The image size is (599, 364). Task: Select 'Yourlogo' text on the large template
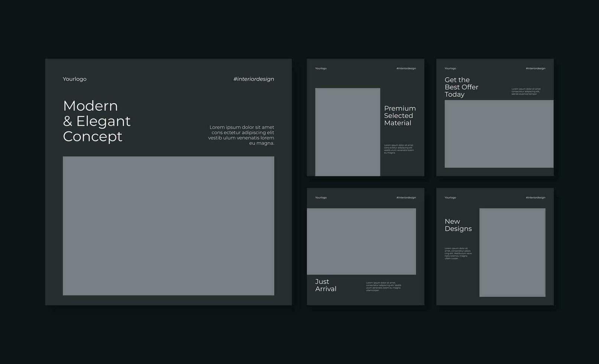click(x=75, y=79)
